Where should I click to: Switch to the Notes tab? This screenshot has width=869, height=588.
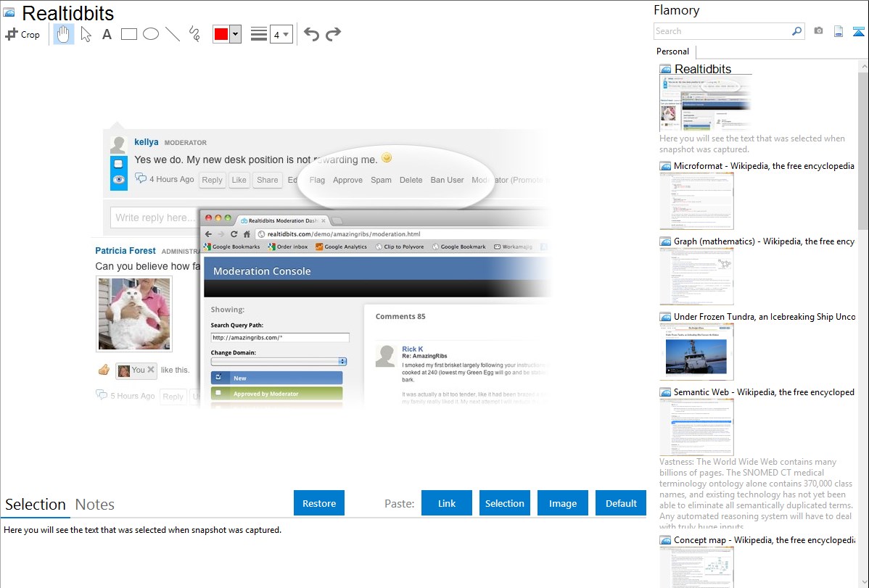[95, 505]
